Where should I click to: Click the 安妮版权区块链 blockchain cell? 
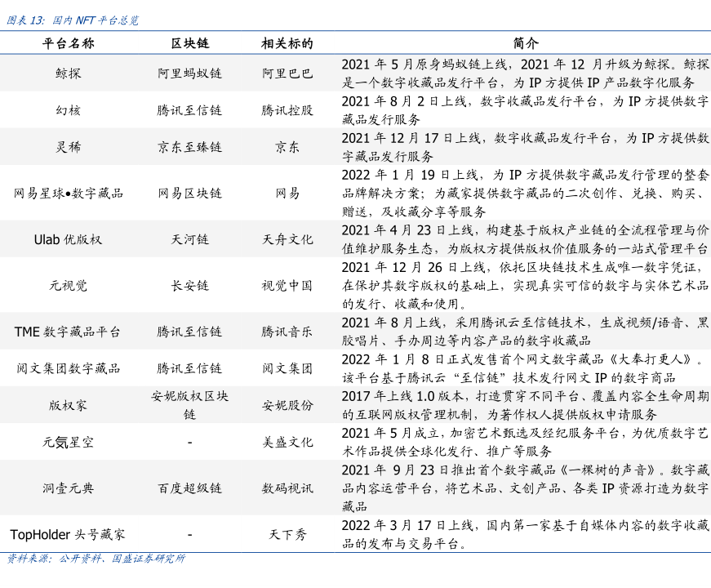pos(189,405)
